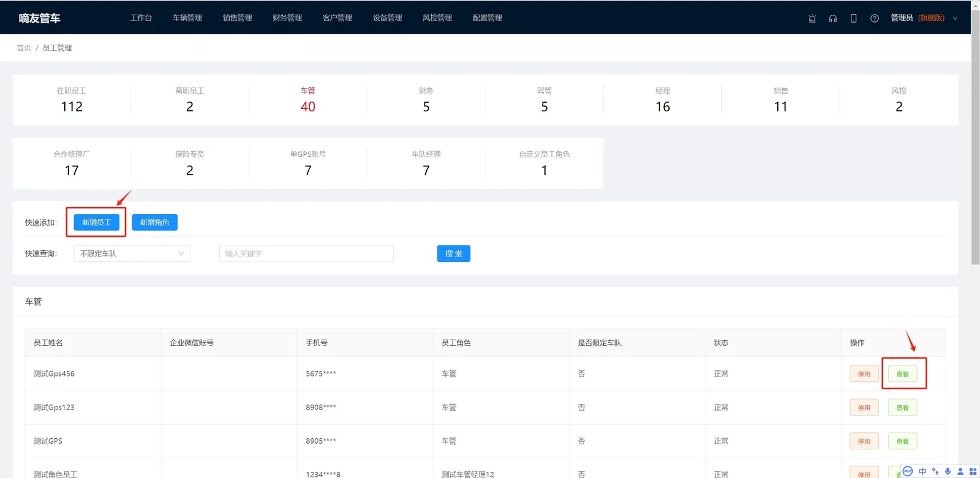Viewport: 980px width, 478px height.
Task: Click the 新增角色 button
Action: click(x=154, y=222)
